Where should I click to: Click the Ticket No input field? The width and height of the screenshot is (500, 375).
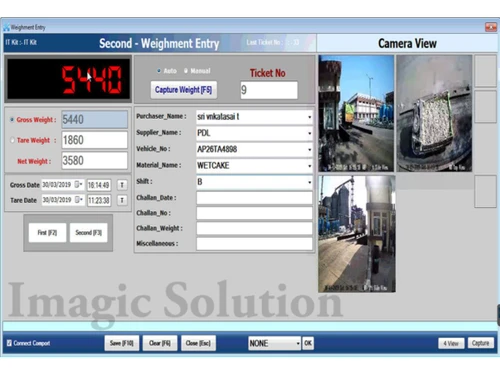tap(269, 90)
